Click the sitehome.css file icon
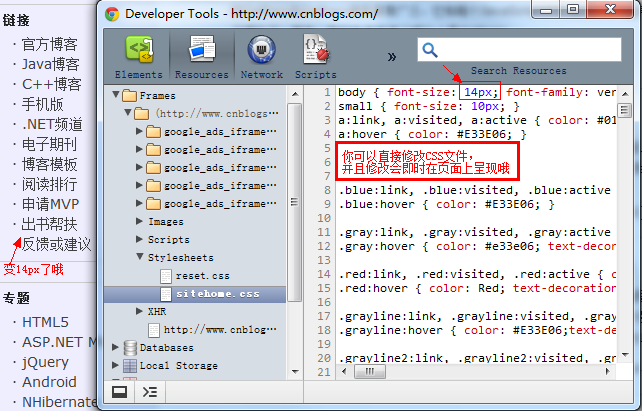642x411 pixels. point(166,294)
